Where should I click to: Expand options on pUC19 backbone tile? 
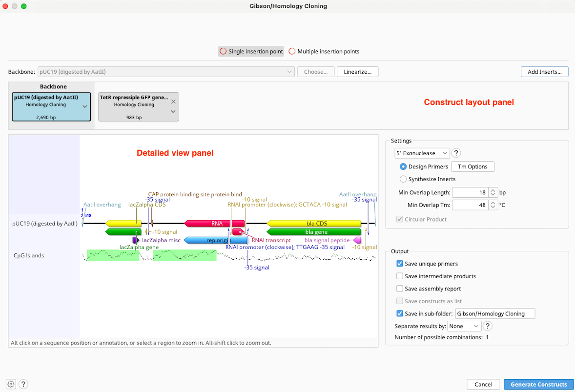[85, 107]
